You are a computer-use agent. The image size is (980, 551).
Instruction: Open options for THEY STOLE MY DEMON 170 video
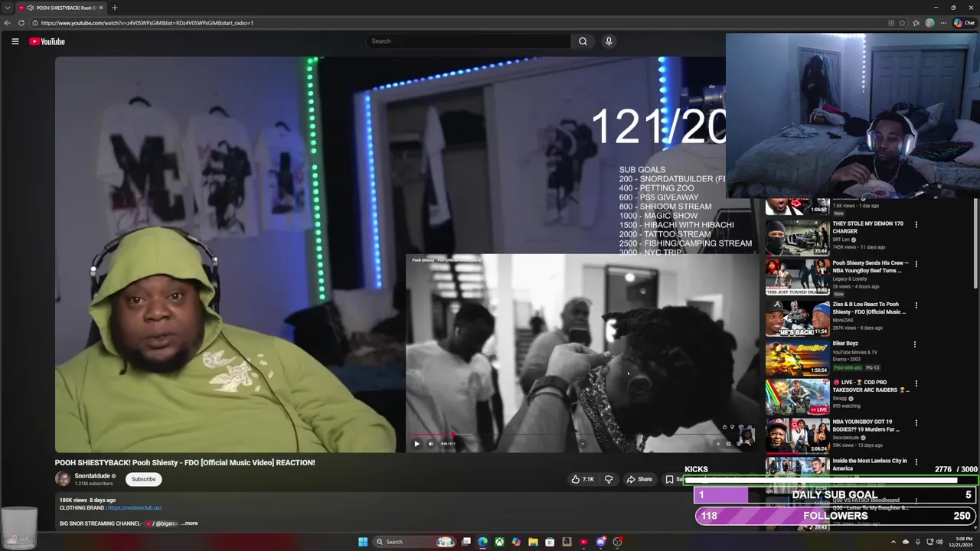coord(916,225)
